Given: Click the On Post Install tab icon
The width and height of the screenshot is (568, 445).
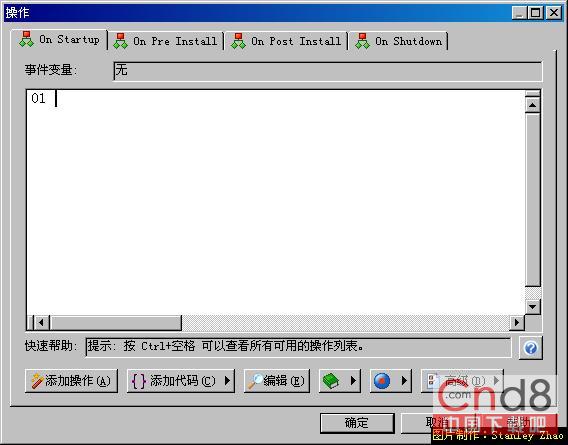Looking at the screenshot, I should [x=238, y=41].
